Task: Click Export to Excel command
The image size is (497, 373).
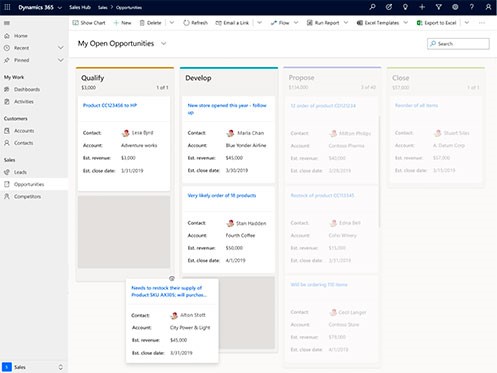Action: (436, 23)
